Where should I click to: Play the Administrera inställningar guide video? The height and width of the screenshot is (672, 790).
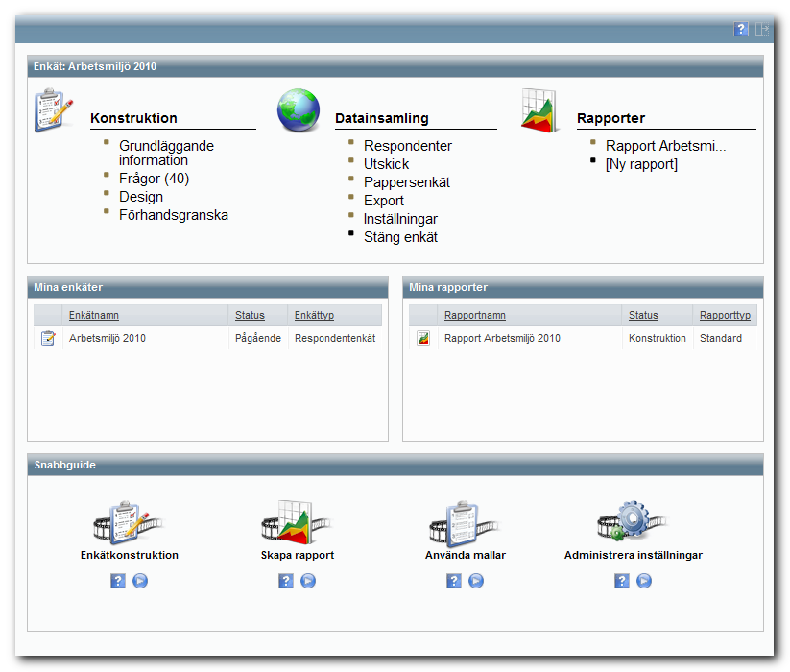pyautogui.click(x=644, y=581)
